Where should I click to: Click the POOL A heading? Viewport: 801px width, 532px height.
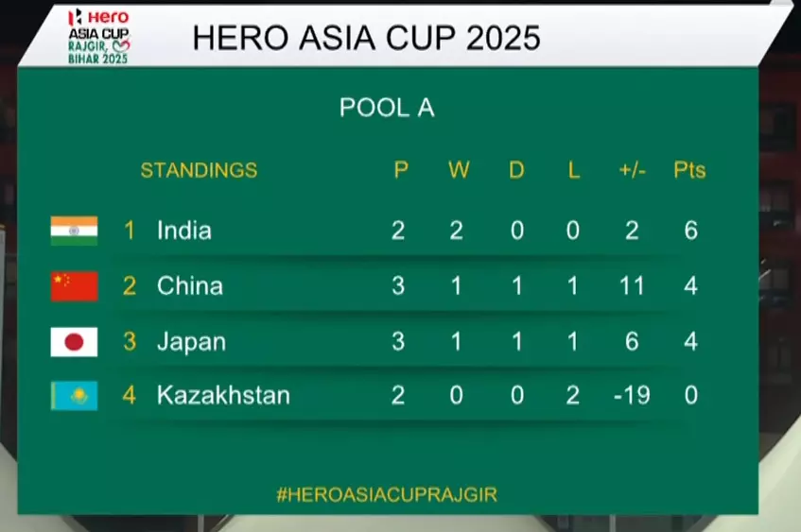coord(387,108)
